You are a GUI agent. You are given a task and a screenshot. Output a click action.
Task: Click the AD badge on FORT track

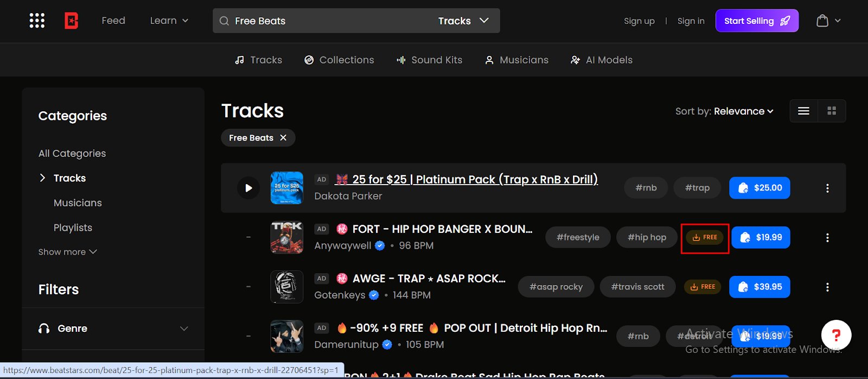tap(322, 229)
